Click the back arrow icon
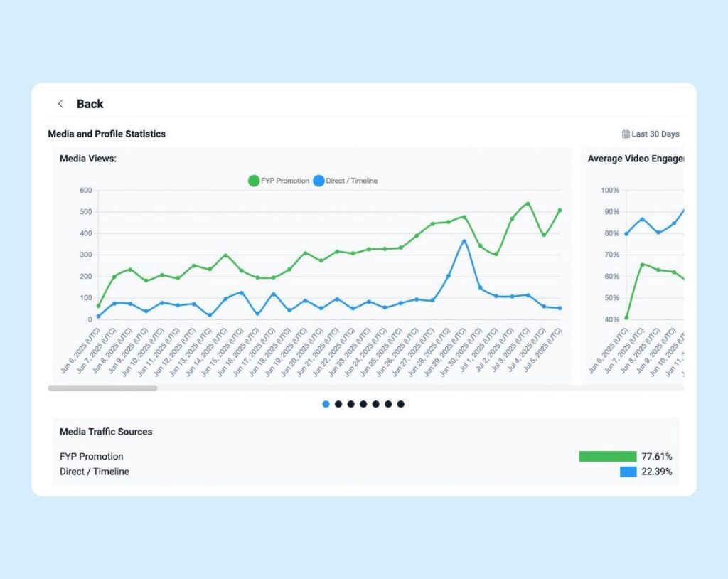The image size is (728, 579). coord(60,104)
